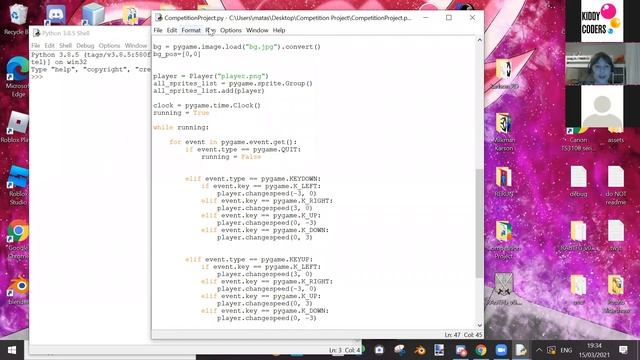The image size is (640, 360).
Task: Select the 'do NOT readme' desktop file
Action: [616, 186]
